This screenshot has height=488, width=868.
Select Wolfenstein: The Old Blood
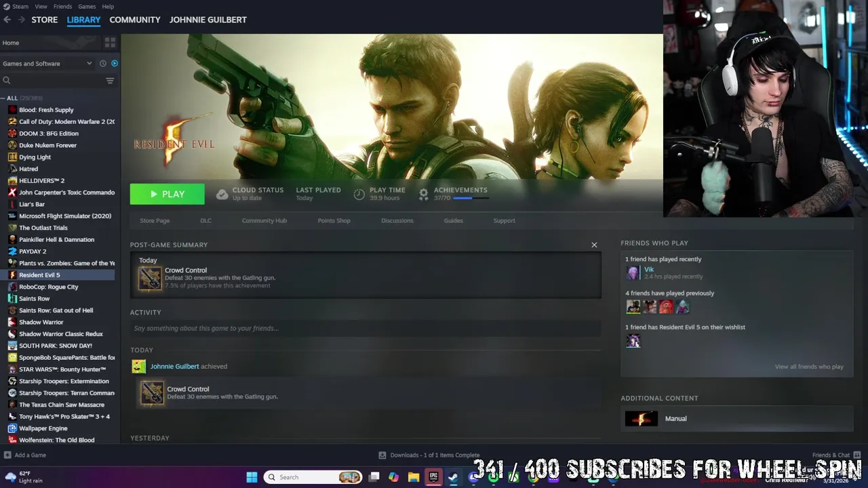tap(56, 440)
